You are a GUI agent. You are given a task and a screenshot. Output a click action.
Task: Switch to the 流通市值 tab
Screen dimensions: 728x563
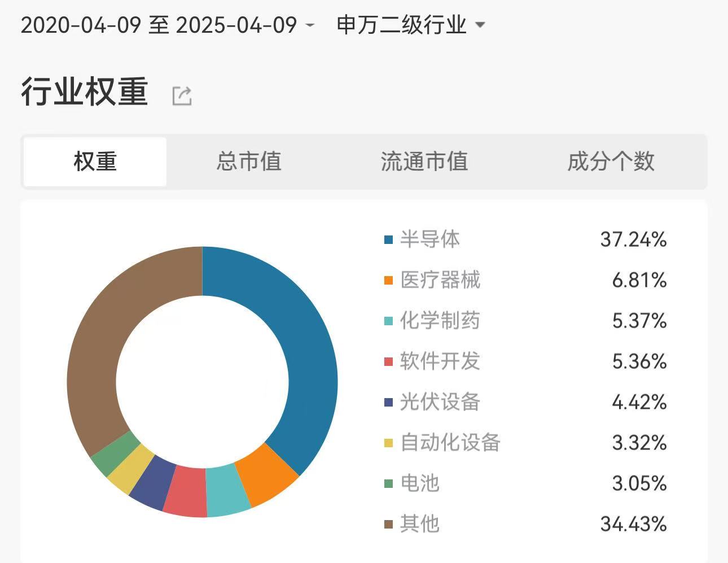[x=424, y=162]
